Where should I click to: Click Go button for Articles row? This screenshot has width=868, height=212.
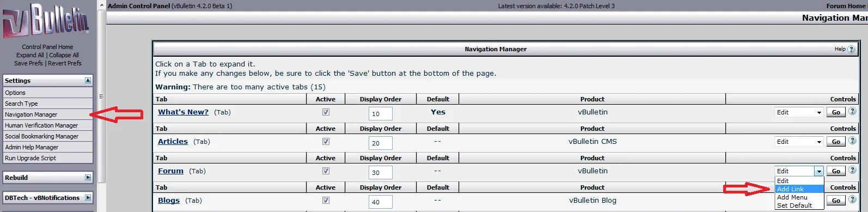point(836,142)
